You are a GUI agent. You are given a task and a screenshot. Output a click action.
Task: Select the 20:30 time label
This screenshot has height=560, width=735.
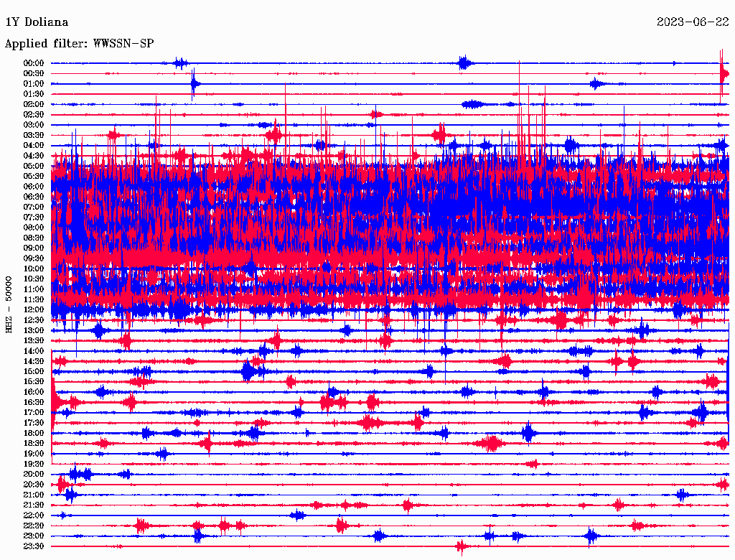[x=34, y=485]
